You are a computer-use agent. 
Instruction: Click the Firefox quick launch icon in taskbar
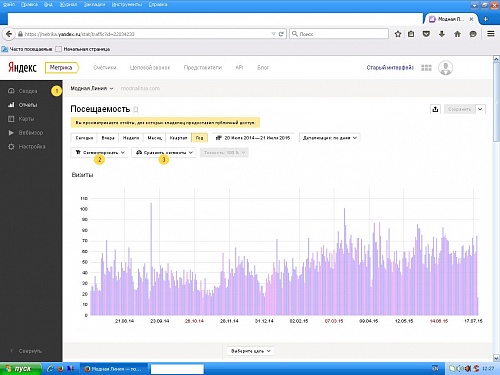[60, 369]
